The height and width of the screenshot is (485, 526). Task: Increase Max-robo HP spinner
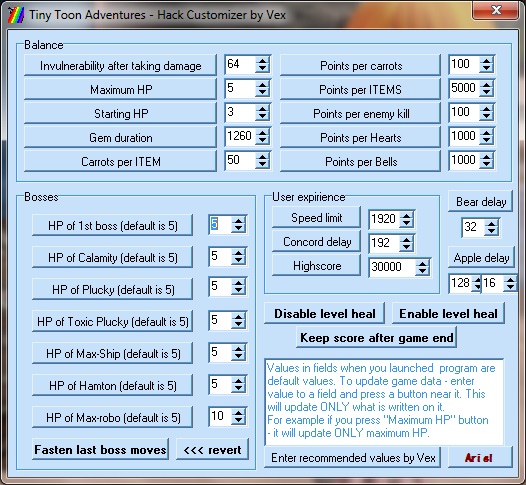(x=239, y=413)
